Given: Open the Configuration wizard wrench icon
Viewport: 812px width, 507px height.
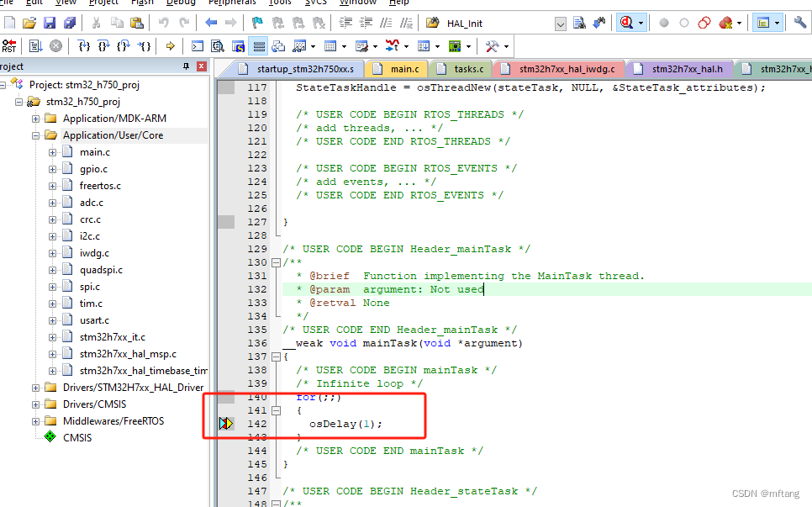Looking at the screenshot, I should coord(801,23).
